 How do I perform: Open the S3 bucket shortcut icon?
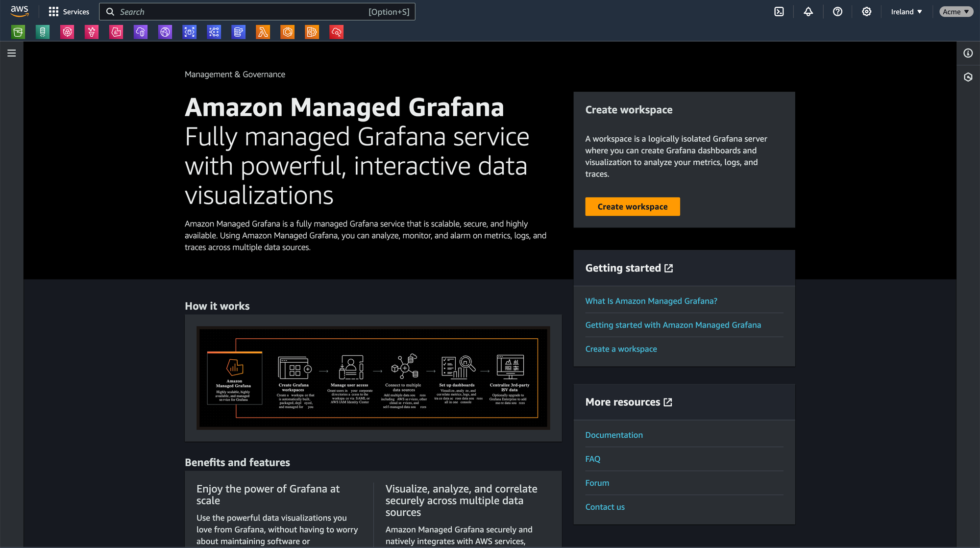click(18, 32)
